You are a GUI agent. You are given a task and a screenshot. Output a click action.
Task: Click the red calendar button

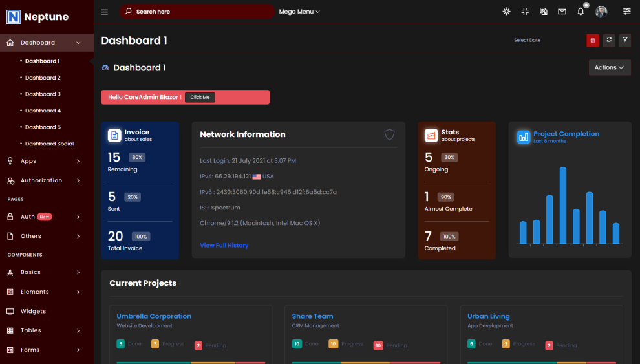click(x=592, y=40)
